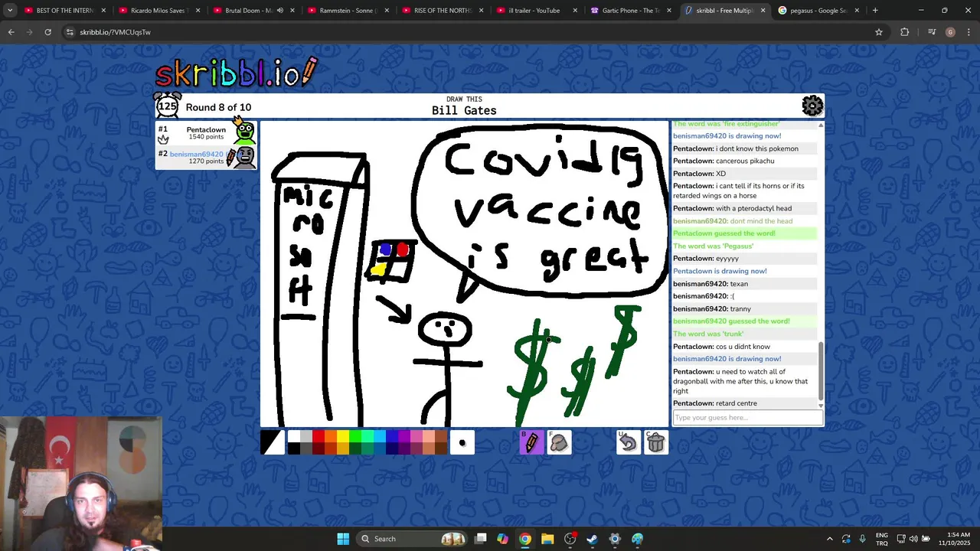Viewport: 980px width, 551px height.
Task: Click benisman69420's gray avatar
Action: coord(245,157)
